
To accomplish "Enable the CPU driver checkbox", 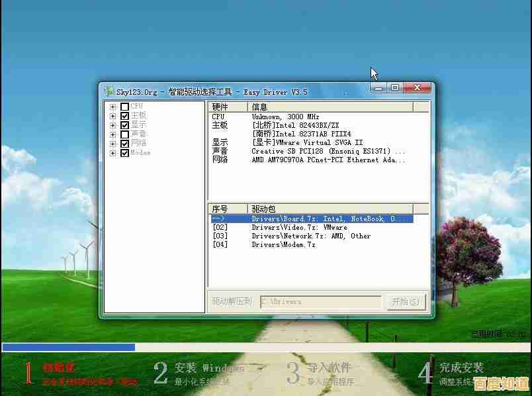I will point(124,107).
